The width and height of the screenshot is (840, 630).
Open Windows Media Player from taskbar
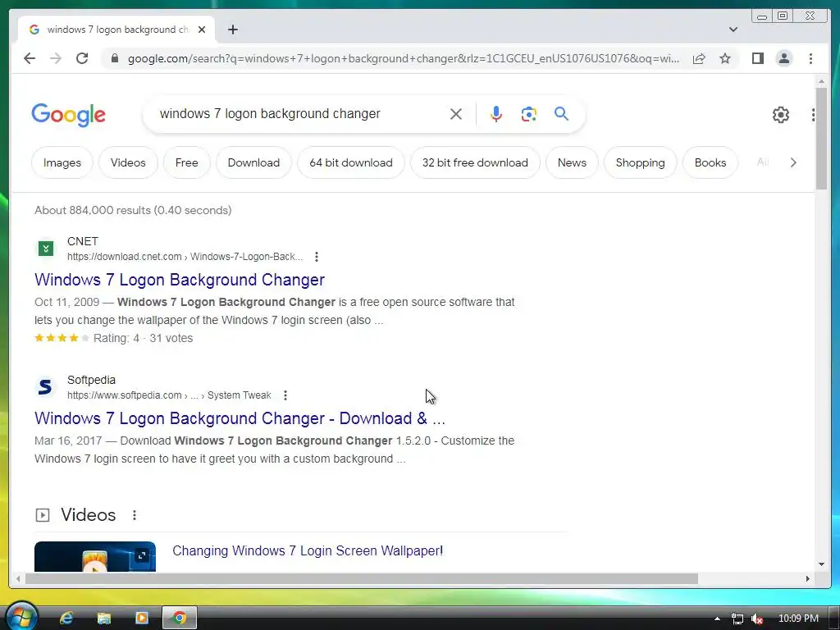(141, 619)
